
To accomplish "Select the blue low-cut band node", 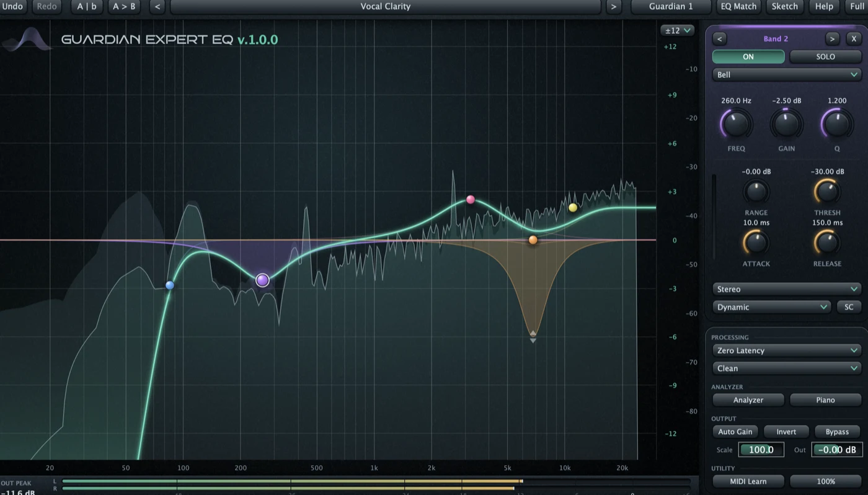I will pos(170,285).
